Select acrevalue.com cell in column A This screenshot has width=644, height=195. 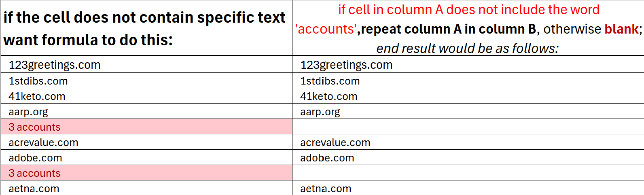[x=146, y=142]
